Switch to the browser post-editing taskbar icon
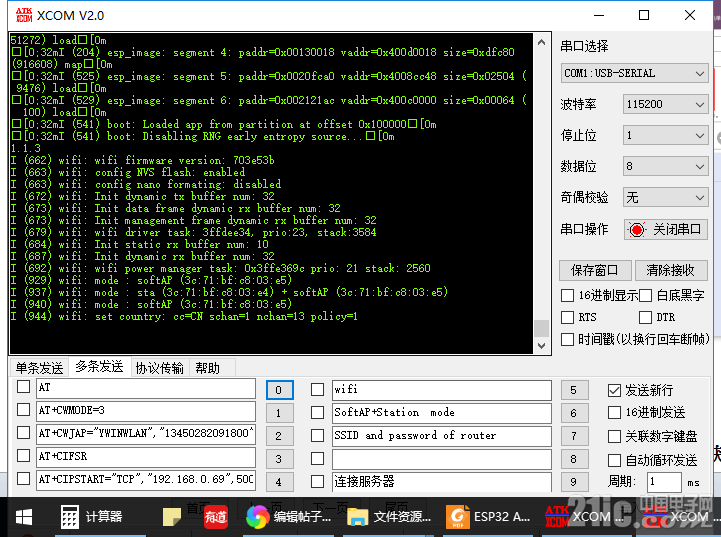Screen dimensions: 721x537 (x=288, y=517)
